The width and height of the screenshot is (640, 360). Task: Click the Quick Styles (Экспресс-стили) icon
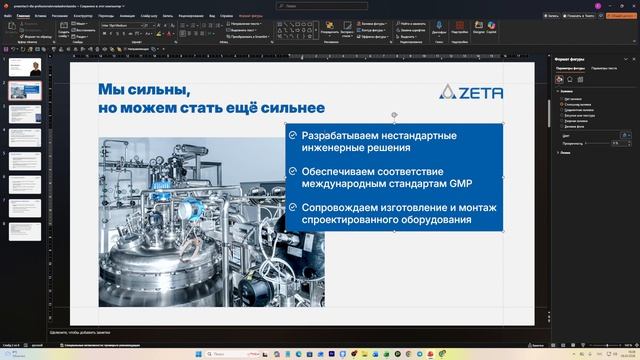(x=347, y=26)
